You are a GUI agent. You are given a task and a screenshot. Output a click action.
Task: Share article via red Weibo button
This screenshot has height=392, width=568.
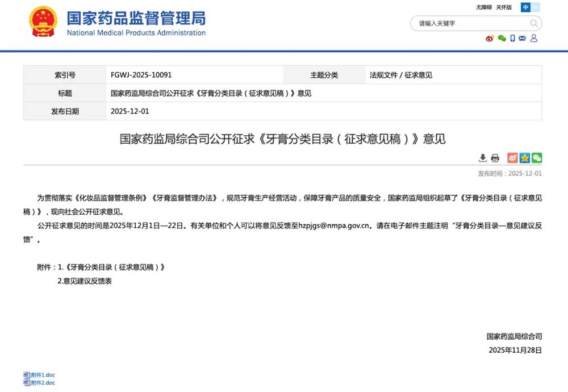pyautogui.click(x=512, y=158)
